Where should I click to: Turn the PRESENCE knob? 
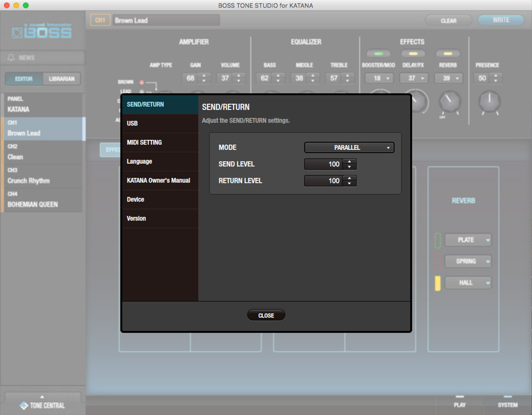click(489, 102)
